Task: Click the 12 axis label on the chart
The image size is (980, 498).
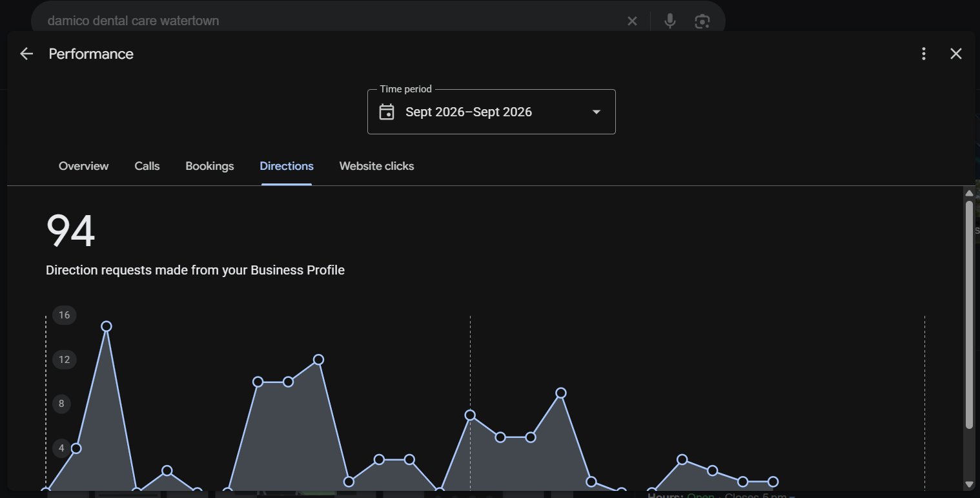Action: click(x=64, y=360)
